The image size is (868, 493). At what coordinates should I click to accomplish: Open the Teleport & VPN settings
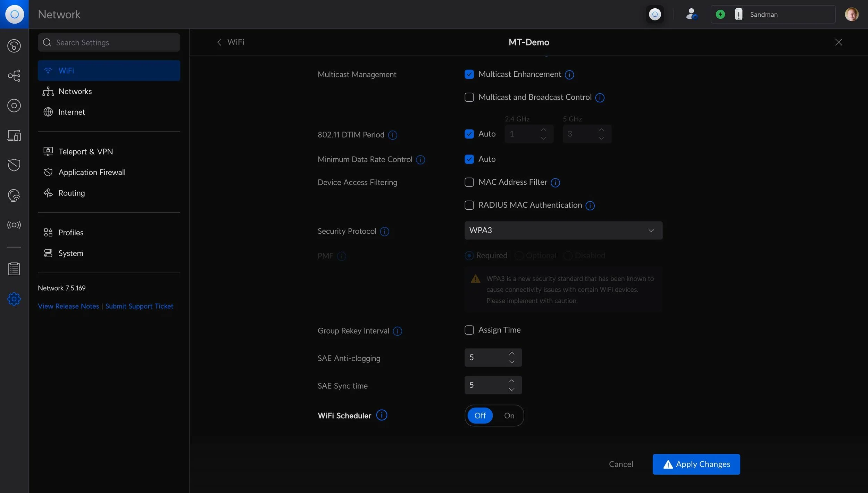[x=85, y=151]
